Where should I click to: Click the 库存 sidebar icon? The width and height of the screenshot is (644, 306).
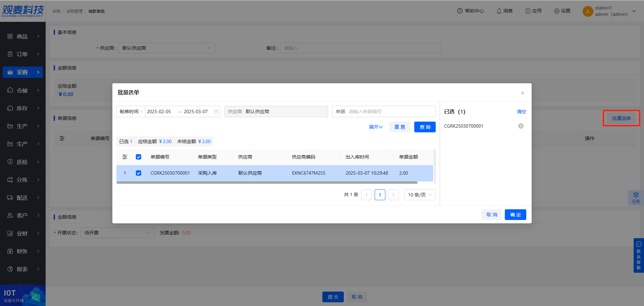coord(10,108)
